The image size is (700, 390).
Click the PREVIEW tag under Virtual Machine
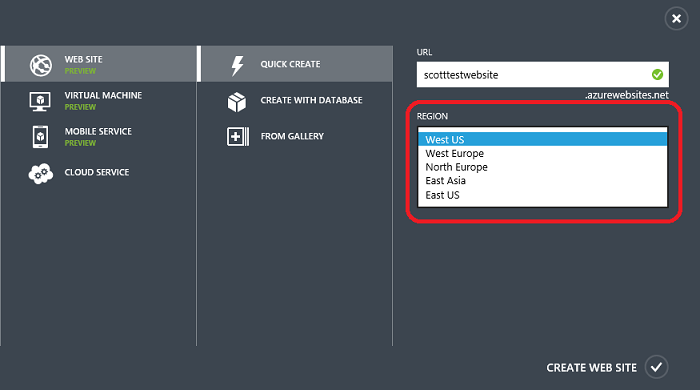pos(80,107)
